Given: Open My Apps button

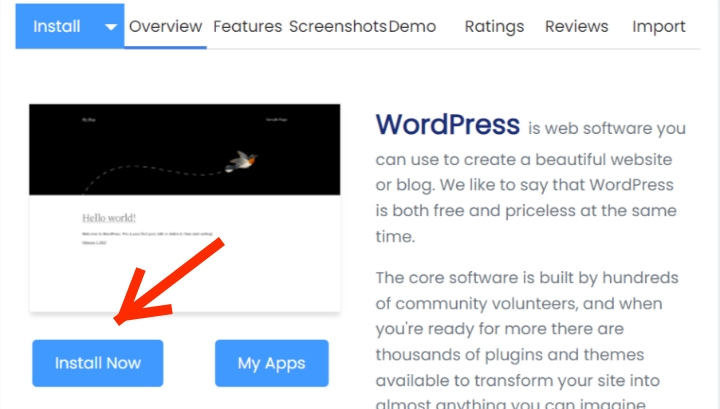Looking at the screenshot, I should tap(271, 363).
